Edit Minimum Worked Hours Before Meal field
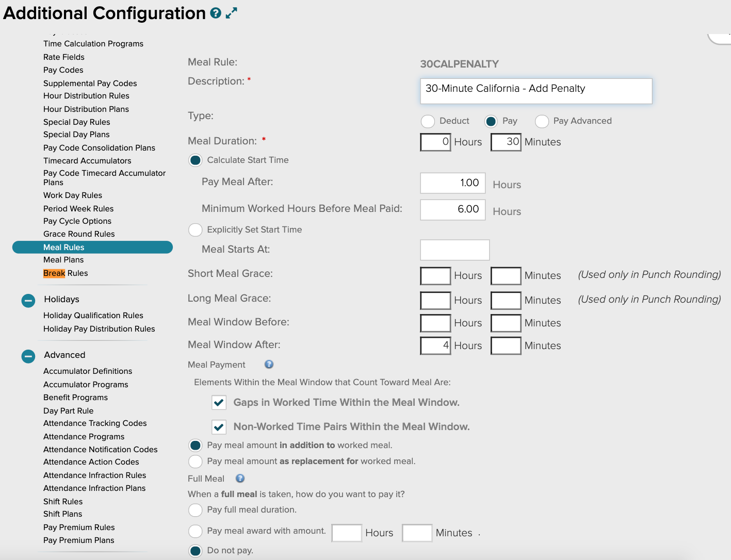 [x=453, y=210]
